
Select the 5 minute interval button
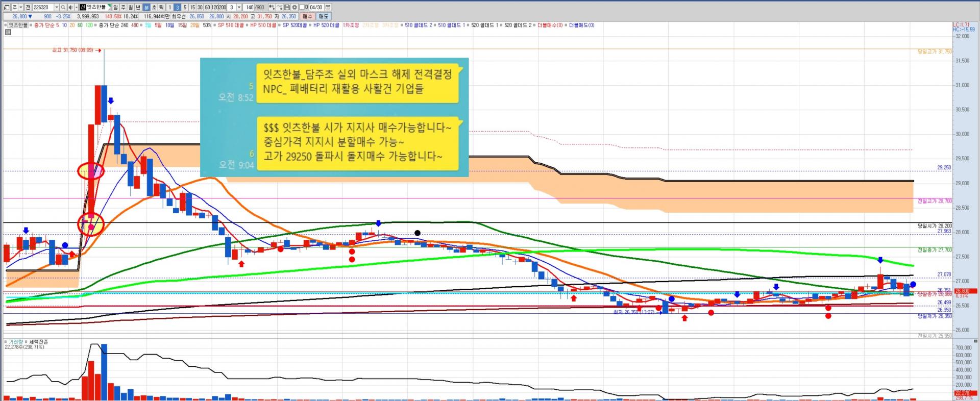(x=185, y=8)
